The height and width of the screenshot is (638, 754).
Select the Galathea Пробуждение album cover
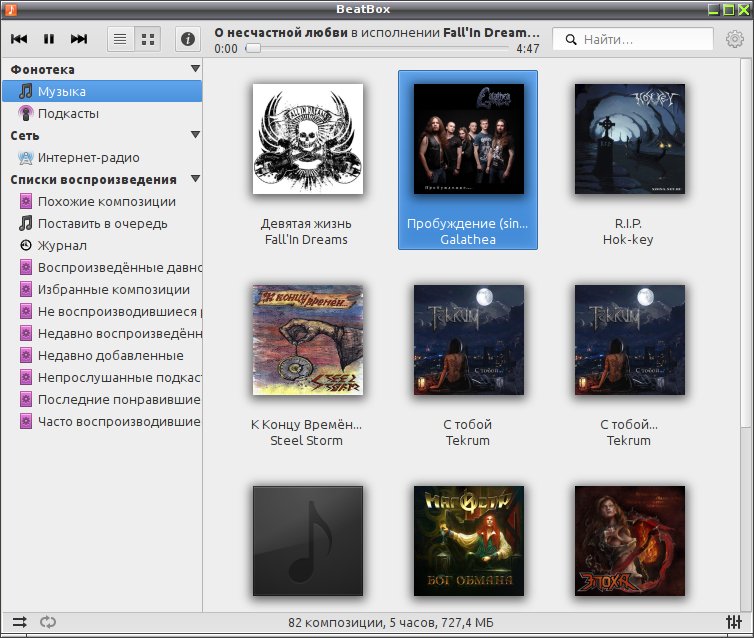pos(469,139)
